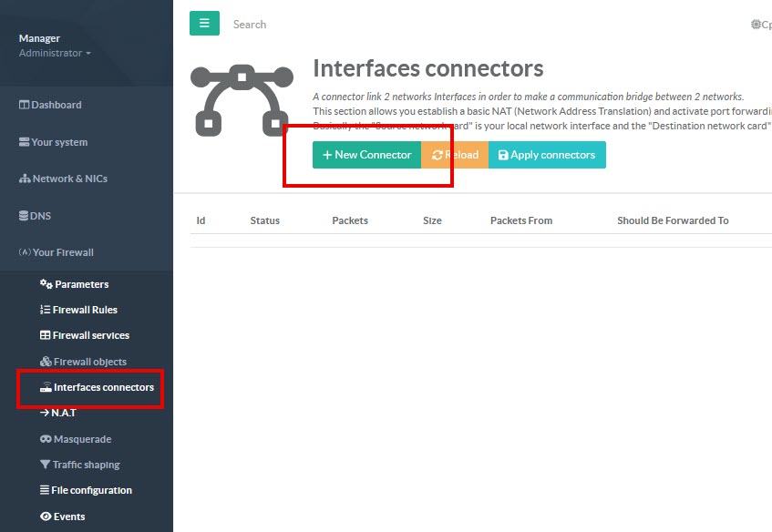Viewport: 772px width, 532px height.
Task: Toggle the green hamburger menu button
Action: [204, 24]
